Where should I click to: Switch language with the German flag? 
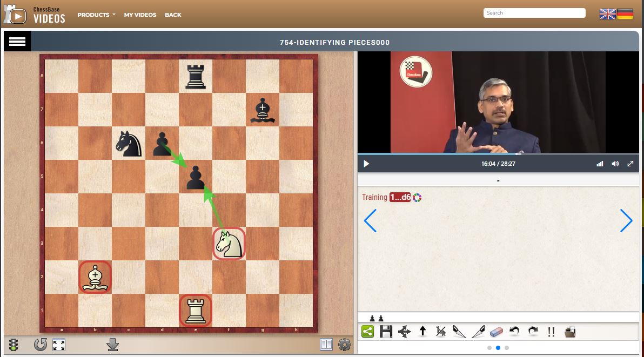coord(625,15)
